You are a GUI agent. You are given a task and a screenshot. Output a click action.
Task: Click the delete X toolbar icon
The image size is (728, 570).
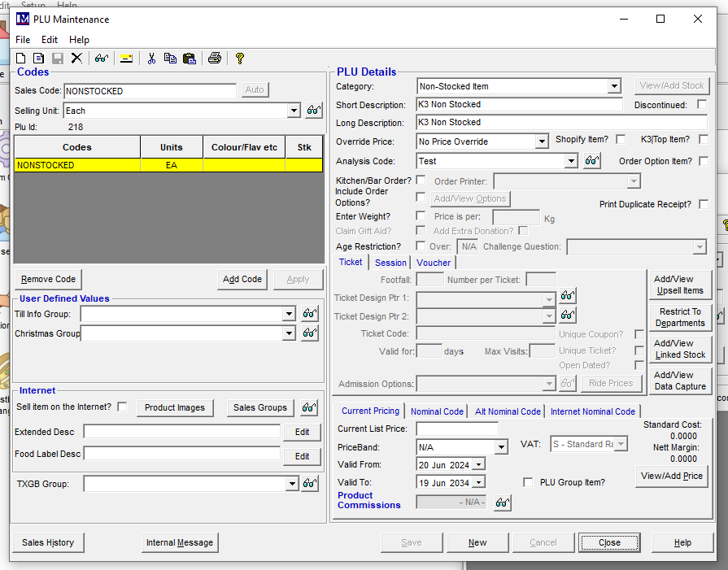76,58
